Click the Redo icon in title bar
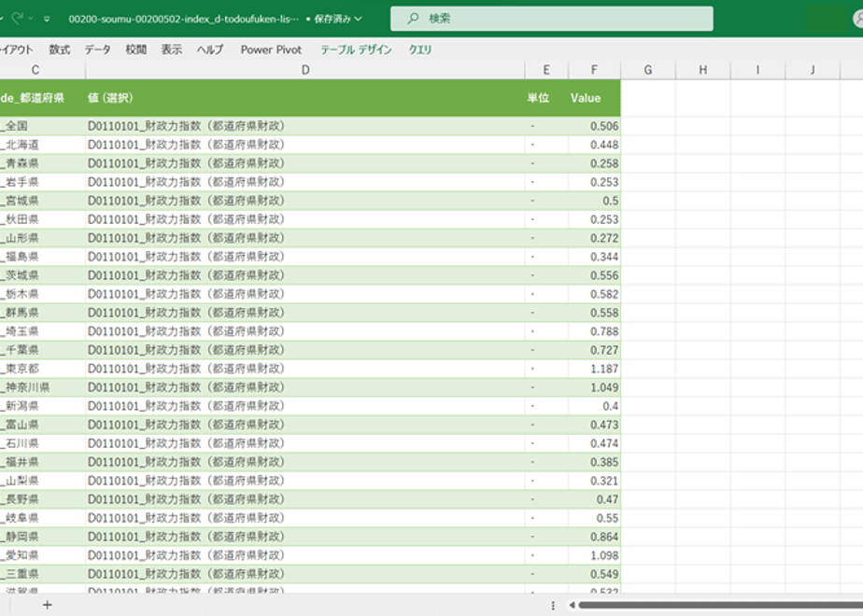The width and height of the screenshot is (863, 616). 18,18
